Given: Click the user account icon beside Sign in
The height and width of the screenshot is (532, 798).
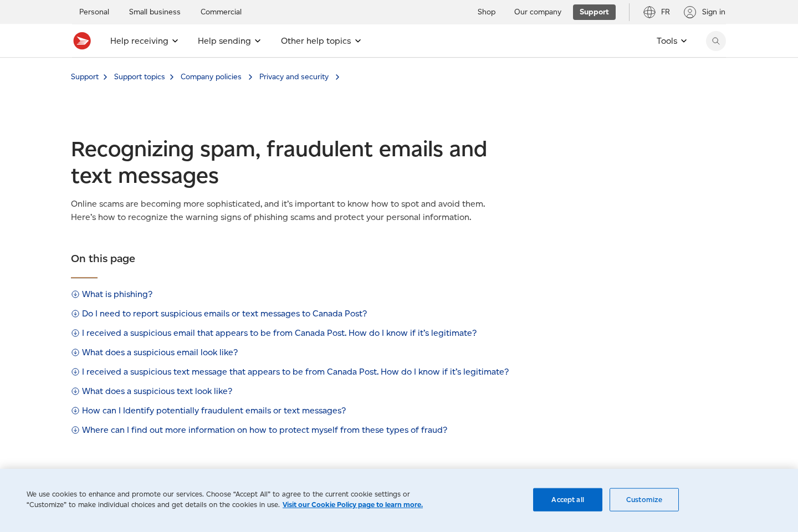Looking at the screenshot, I should [690, 12].
